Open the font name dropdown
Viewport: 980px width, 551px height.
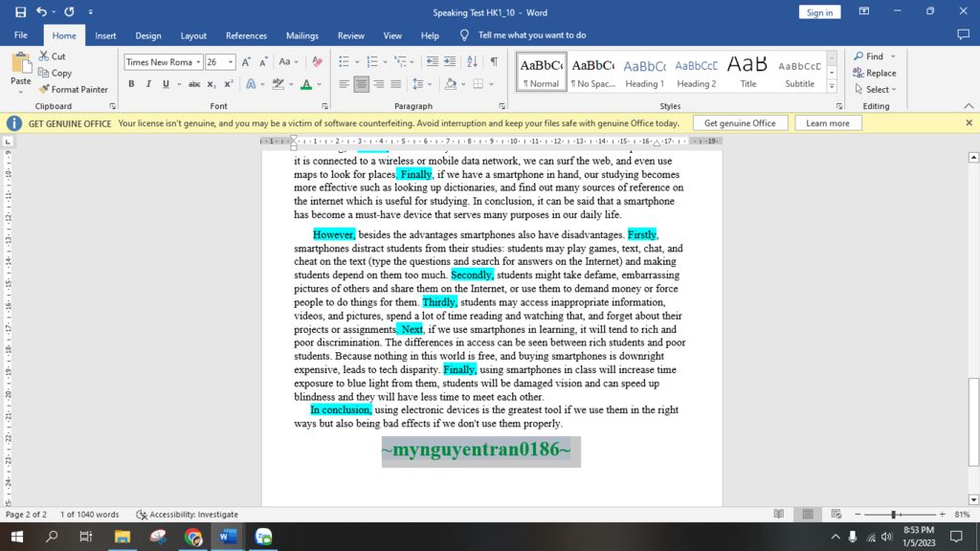[x=198, y=62]
